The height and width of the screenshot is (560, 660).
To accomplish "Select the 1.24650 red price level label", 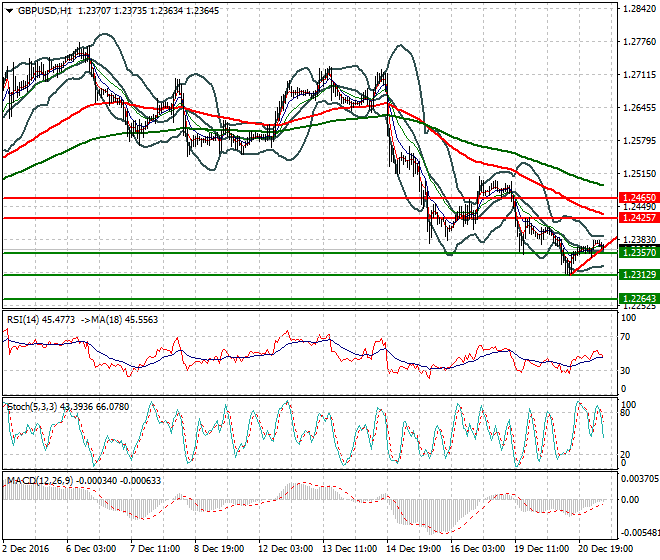I will (639, 197).
